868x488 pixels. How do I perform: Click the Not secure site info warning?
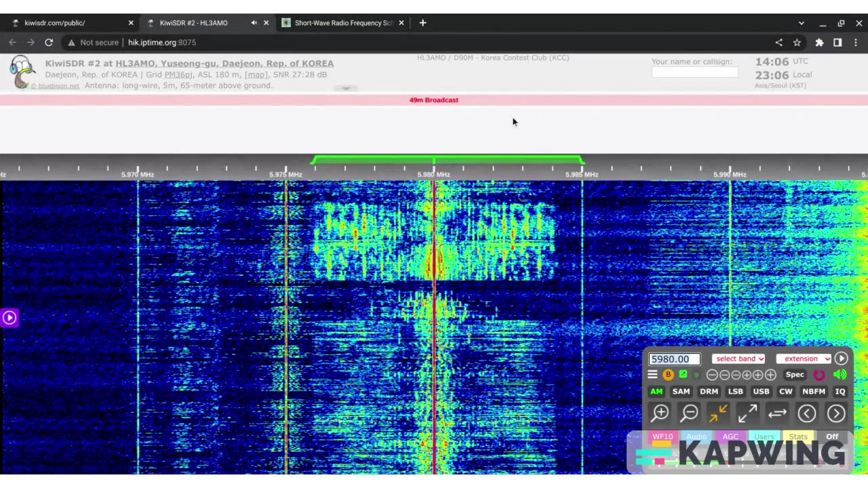(93, 42)
